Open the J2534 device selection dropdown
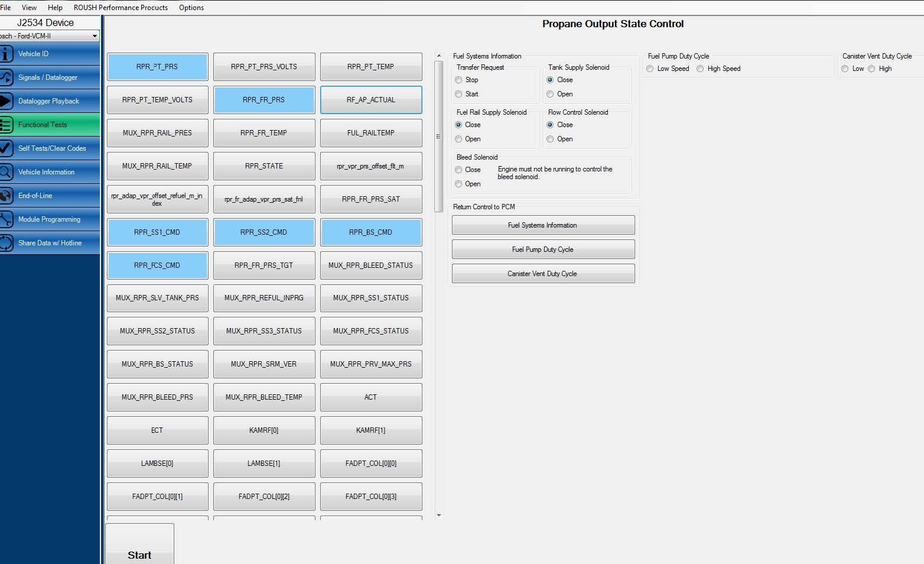 48,35
